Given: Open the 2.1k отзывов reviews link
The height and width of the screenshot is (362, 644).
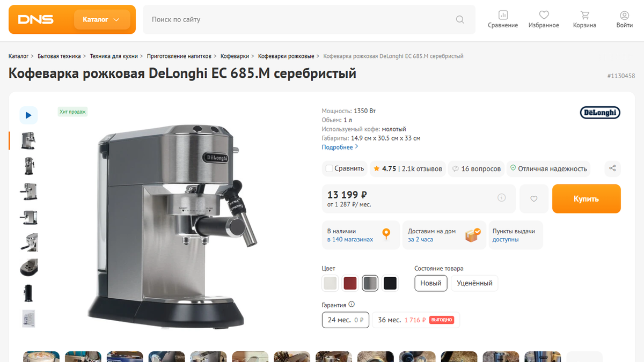Looking at the screenshot, I should click(x=422, y=168).
